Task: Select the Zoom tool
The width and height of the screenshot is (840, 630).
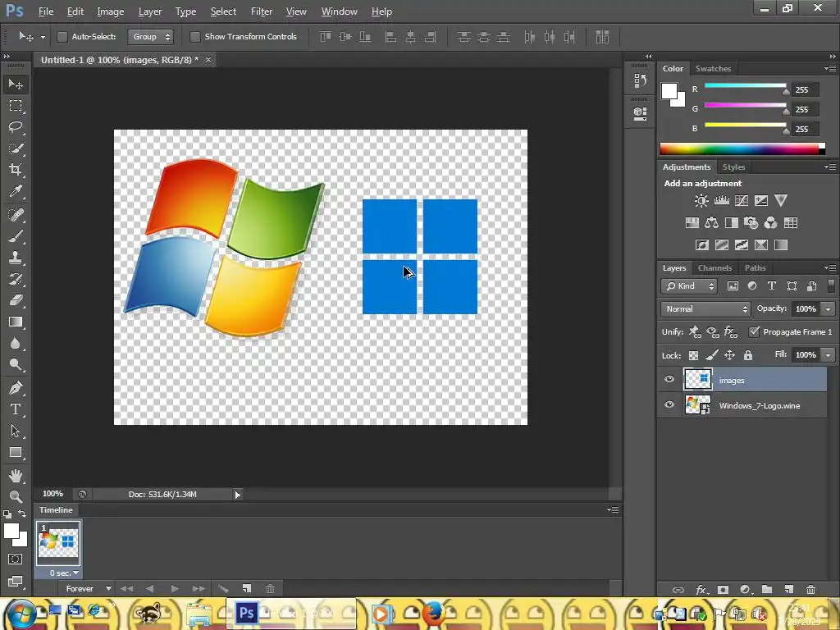Action: 16,496
